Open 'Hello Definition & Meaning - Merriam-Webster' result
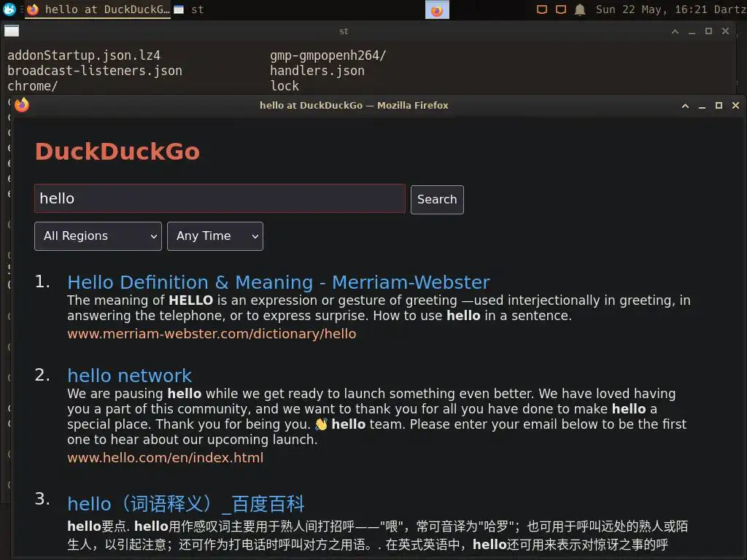Image resolution: width=747 pixels, height=560 pixels. click(x=278, y=282)
